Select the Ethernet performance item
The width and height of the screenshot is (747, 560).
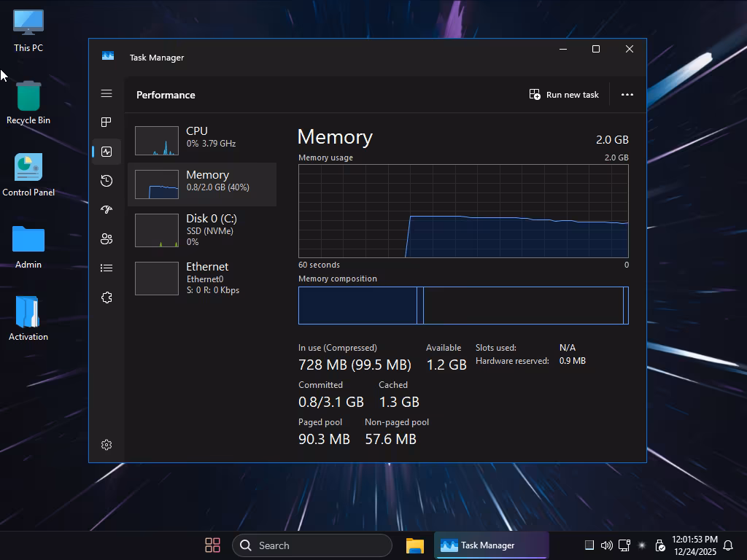[202, 278]
